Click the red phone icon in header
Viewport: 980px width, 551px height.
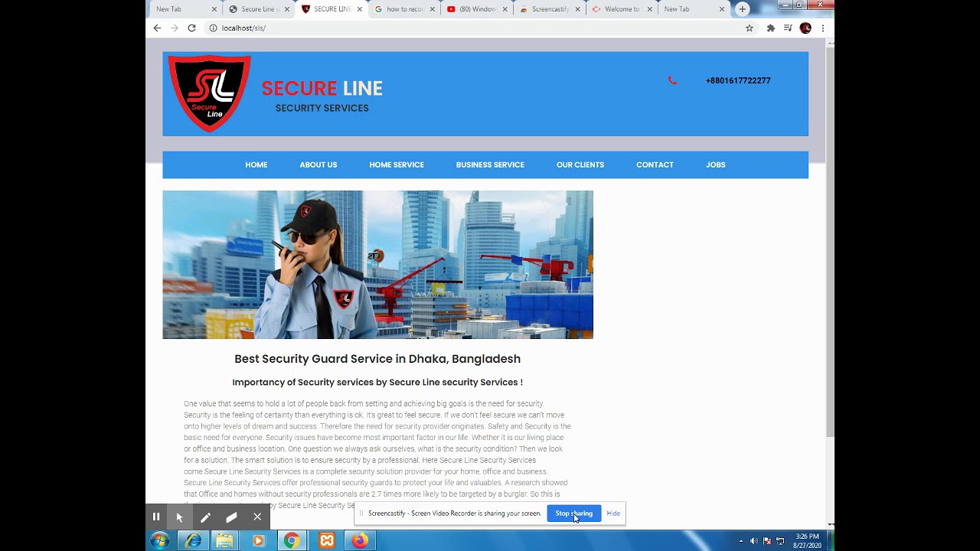tap(672, 80)
